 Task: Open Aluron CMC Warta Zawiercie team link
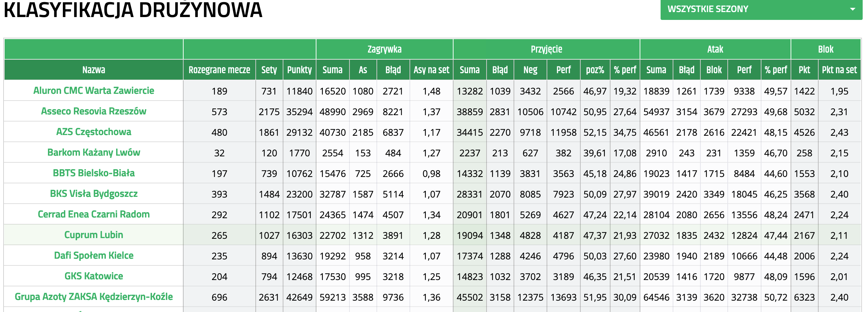click(x=93, y=91)
